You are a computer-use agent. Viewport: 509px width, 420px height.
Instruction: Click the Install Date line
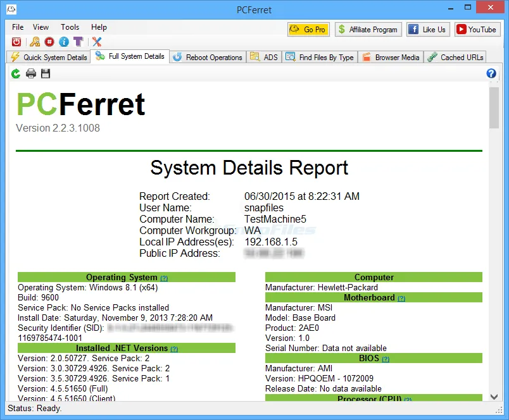(115, 318)
